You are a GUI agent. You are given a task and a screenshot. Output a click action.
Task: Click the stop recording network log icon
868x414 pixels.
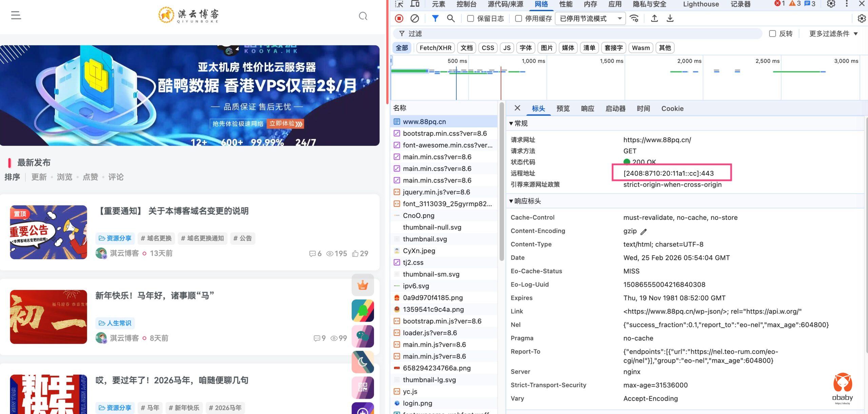(x=399, y=18)
